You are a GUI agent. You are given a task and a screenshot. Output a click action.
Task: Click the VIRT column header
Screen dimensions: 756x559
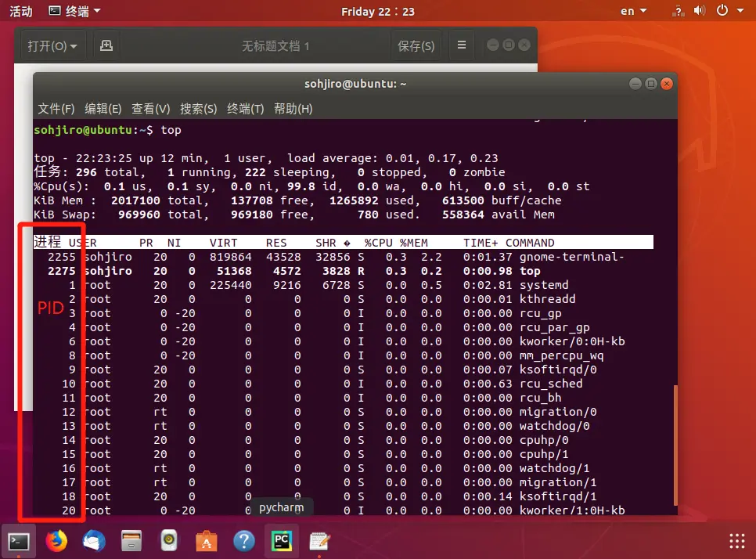pyautogui.click(x=223, y=243)
